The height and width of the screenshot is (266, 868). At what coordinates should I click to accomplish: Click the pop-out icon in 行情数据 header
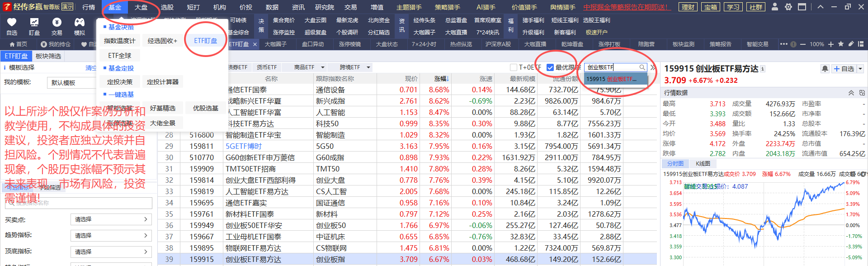click(x=862, y=93)
